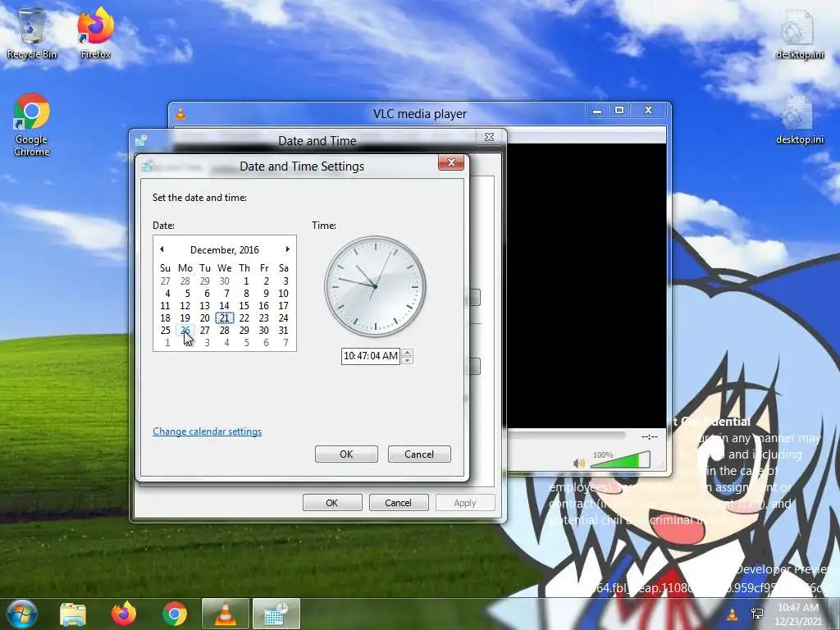Select December 26 in the calendar
The height and width of the screenshot is (630, 840).
pyautogui.click(x=185, y=331)
